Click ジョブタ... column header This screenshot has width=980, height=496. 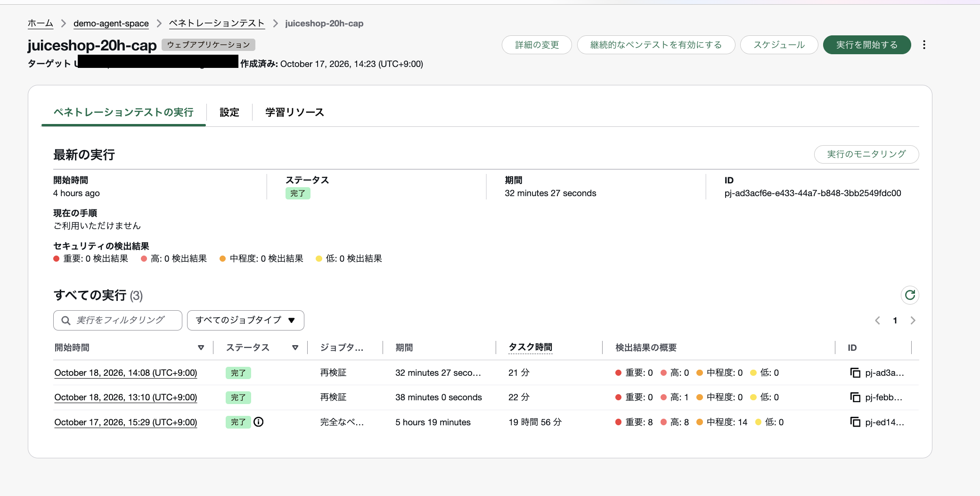click(342, 347)
